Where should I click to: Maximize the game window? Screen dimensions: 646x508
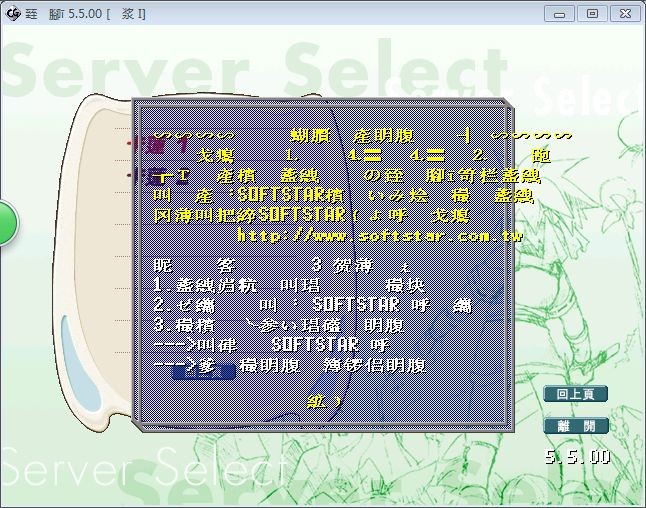(592, 14)
